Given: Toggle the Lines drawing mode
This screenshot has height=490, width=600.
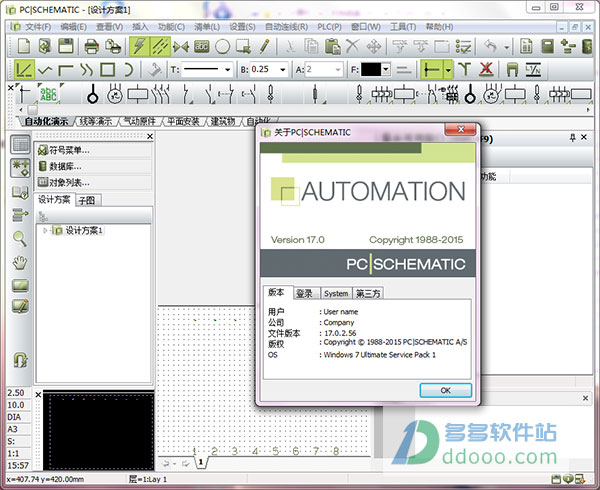Looking at the screenshot, I should (x=160, y=47).
